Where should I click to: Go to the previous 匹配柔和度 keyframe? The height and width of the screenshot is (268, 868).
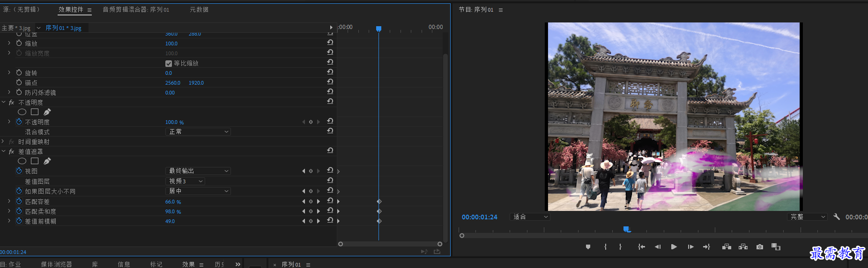pos(304,211)
